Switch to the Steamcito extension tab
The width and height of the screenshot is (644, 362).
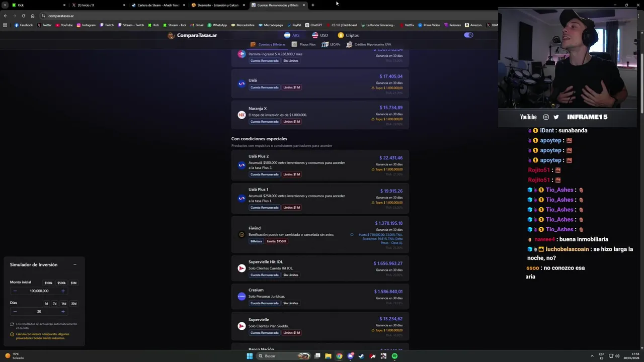pos(218,5)
